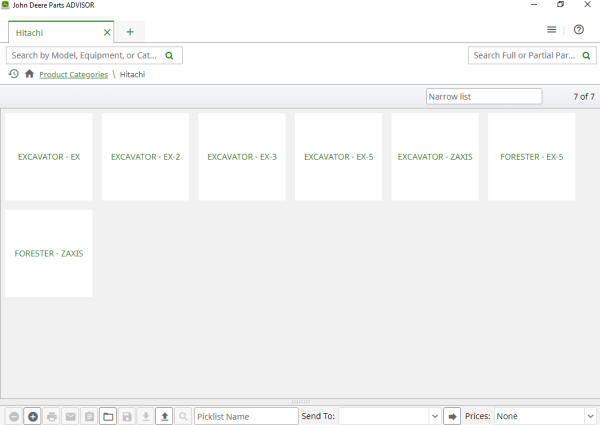Image resolution: width=600 pixels, height=425 pixels.
Task: Click the Narrow list input field
Action: click(x=484, y=96)
